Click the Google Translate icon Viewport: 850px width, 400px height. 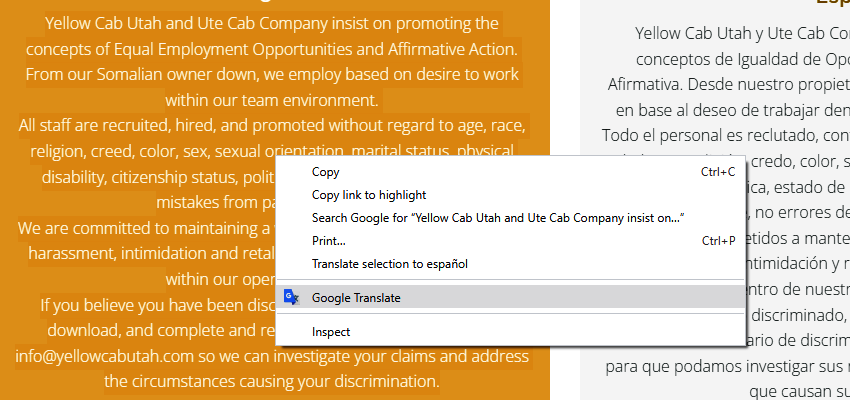click(292, 297)
